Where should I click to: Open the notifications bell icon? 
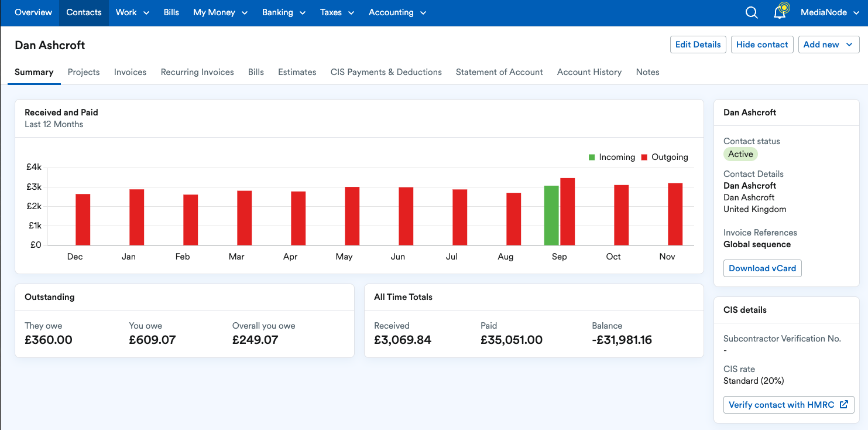(780, 12)
